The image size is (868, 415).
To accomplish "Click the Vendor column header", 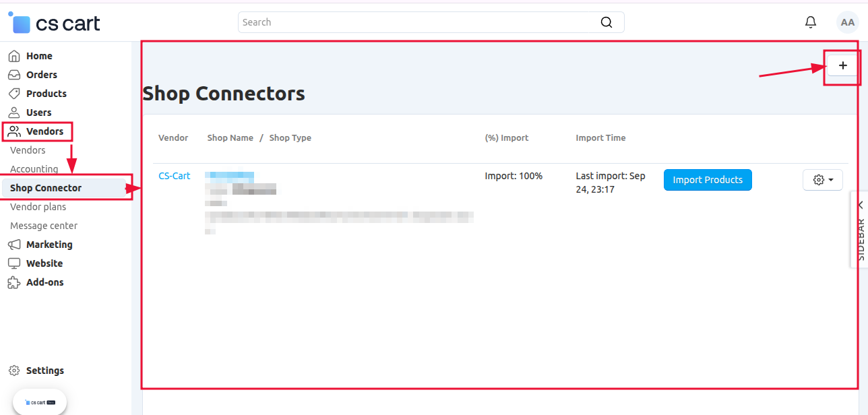I will (x=173, y=138).
